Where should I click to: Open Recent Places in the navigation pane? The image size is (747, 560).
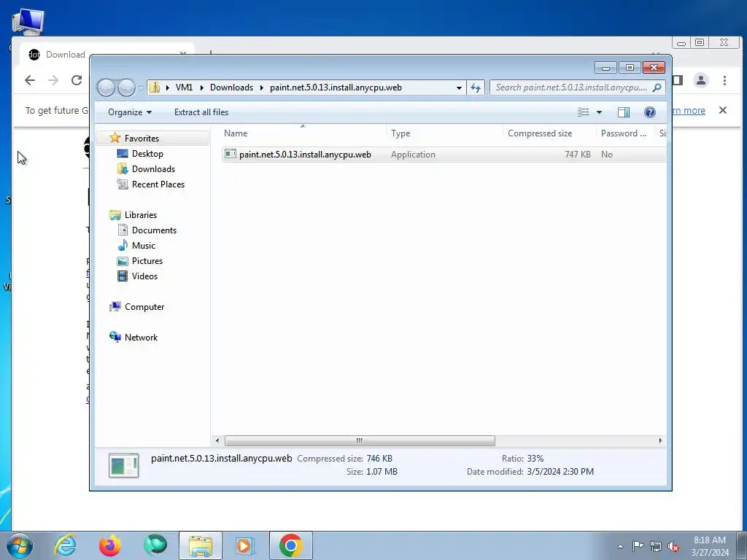[x=158, y=184]
